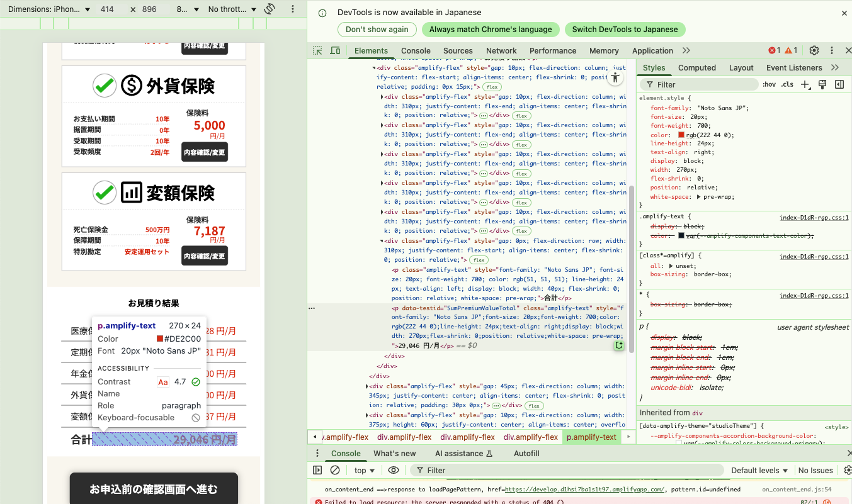The width and height of the screenshot is (852, 504).
Task: Switch to the Sources tab
Action: point(458,50)
